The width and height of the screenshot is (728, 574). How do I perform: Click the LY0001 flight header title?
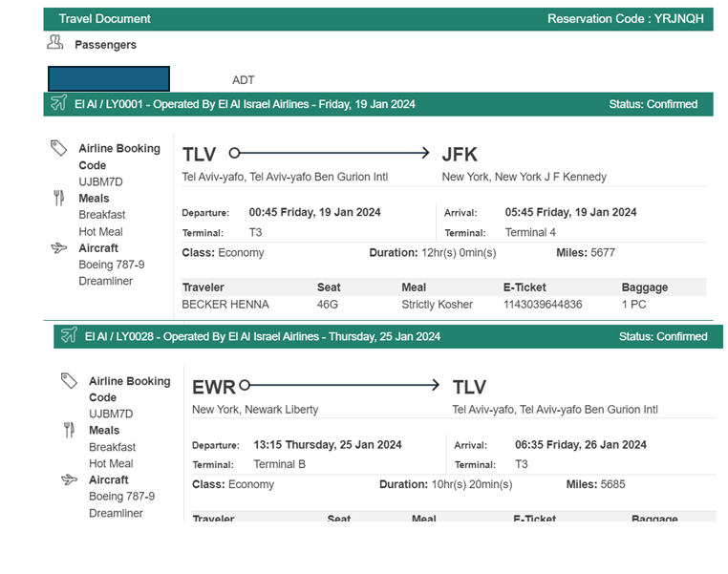pos(245,104)
